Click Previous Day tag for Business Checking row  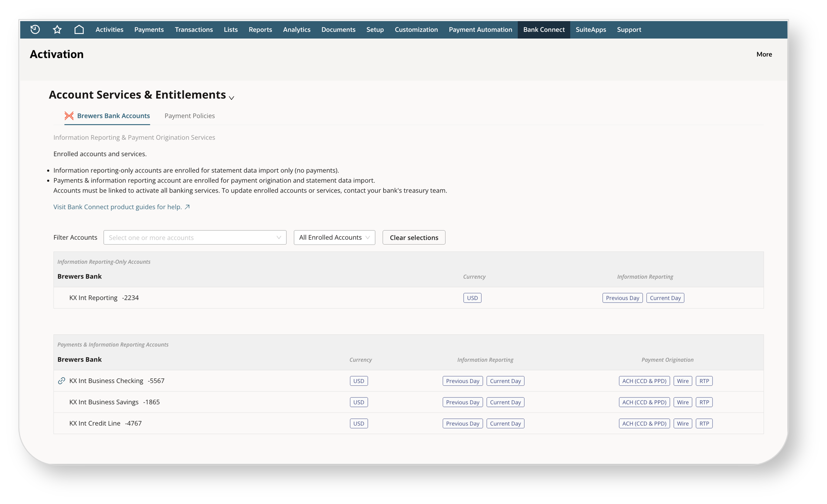tap(463, 381)
